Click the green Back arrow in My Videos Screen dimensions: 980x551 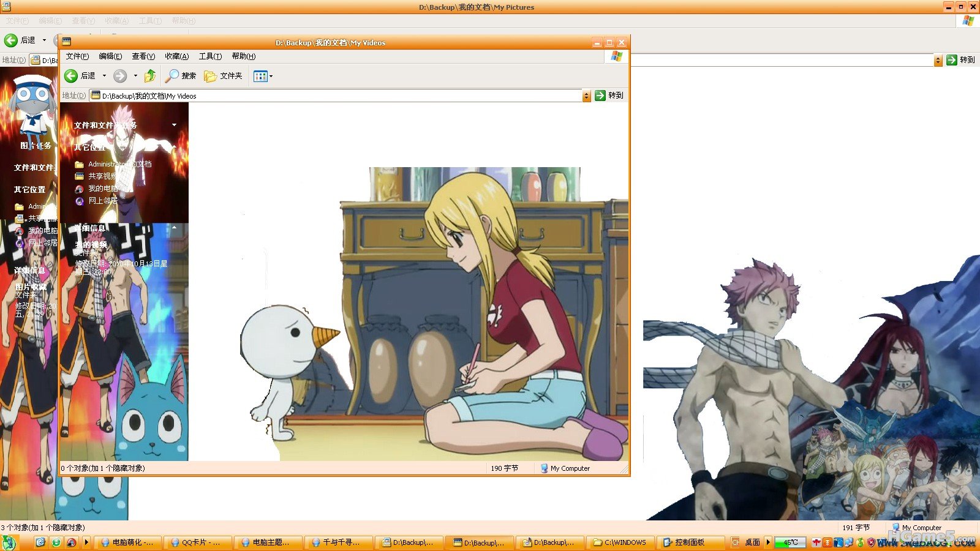point(72,76)
